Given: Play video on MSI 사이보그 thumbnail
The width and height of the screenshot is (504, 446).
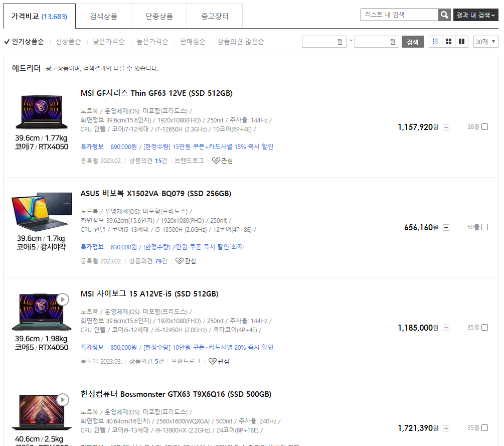Looking at the screenshot, I should tap(63, 300).
